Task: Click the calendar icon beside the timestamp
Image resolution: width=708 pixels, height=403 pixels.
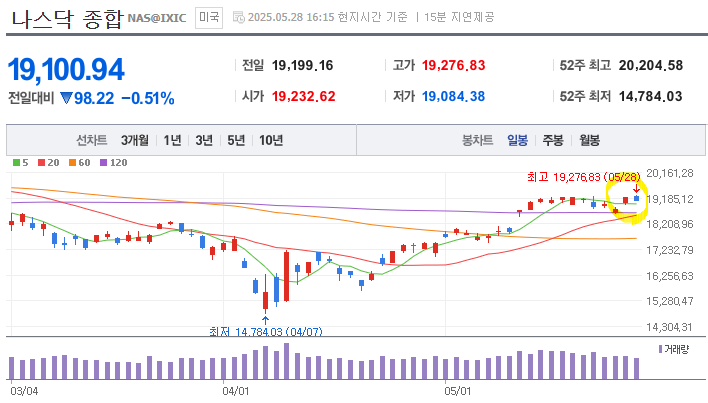Action: 237,18
